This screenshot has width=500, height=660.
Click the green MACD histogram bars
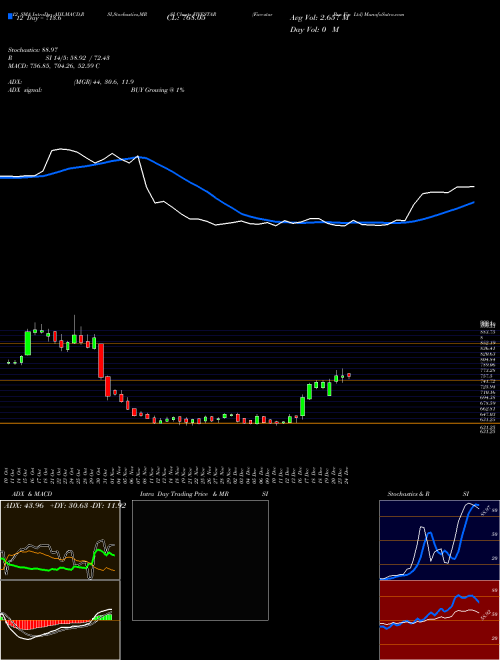coord(104,617)
